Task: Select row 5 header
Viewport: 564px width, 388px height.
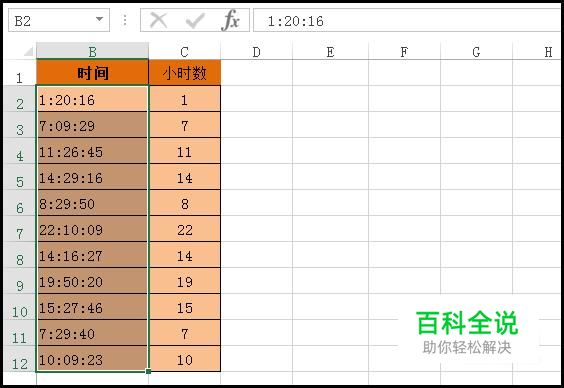Action: (19, 177)
